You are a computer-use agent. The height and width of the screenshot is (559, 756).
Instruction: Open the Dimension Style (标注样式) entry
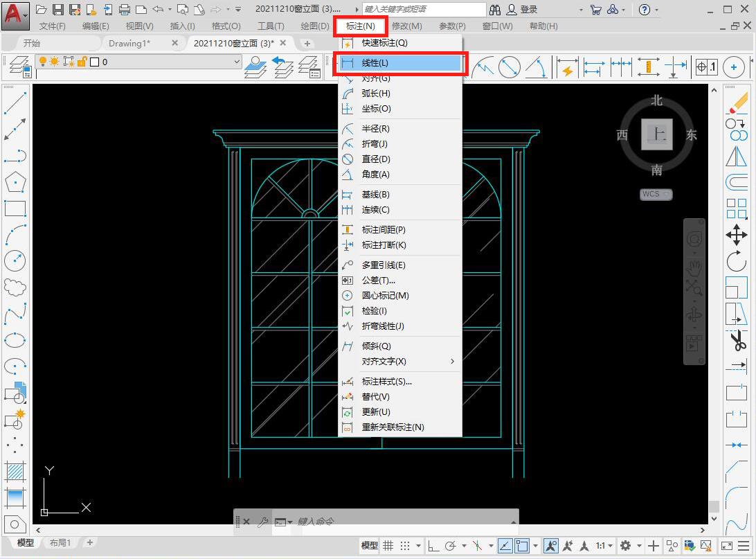pyautogui.click(x=399, y=382)
